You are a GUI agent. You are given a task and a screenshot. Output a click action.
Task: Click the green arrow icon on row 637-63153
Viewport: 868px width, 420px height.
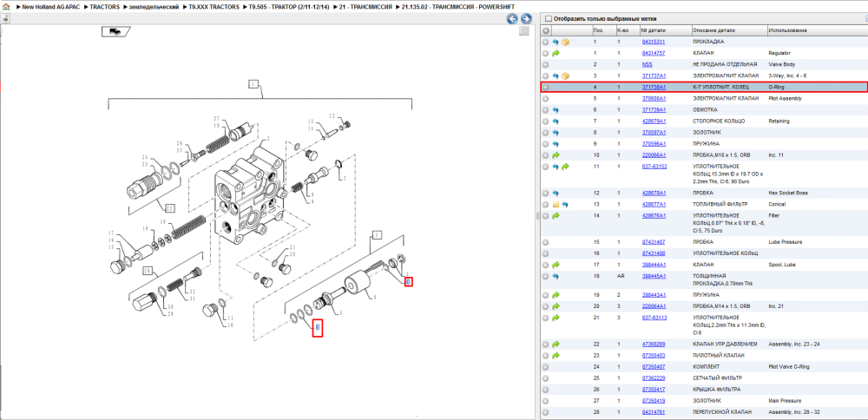click(x=565, y=167)
